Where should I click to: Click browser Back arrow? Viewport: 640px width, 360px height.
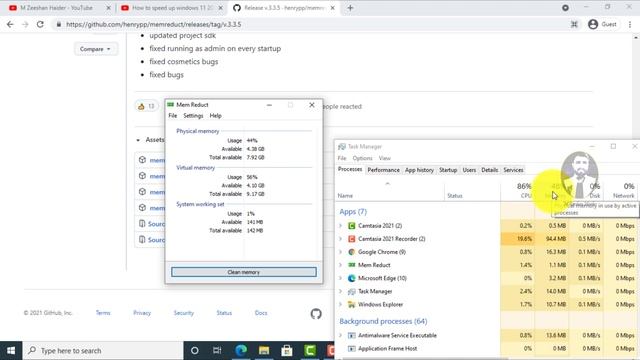tap(10, 24)
